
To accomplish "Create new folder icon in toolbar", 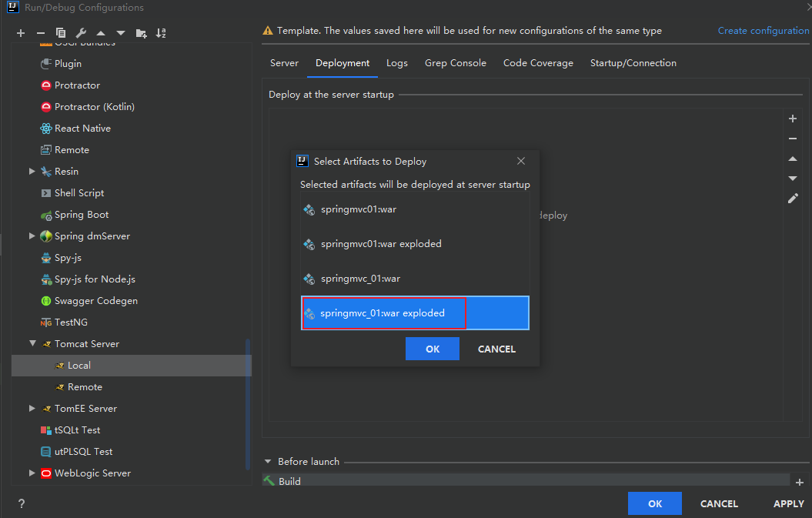I will coord(141,33).
